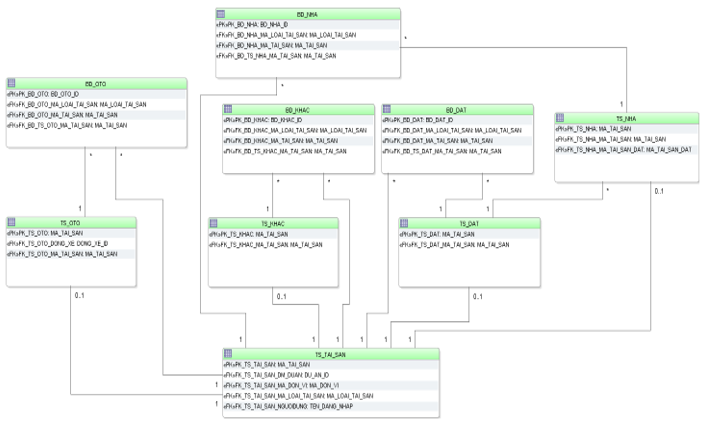Click the table icon of BD_NHA
705x430 pixels.
[x=222, y=15]
